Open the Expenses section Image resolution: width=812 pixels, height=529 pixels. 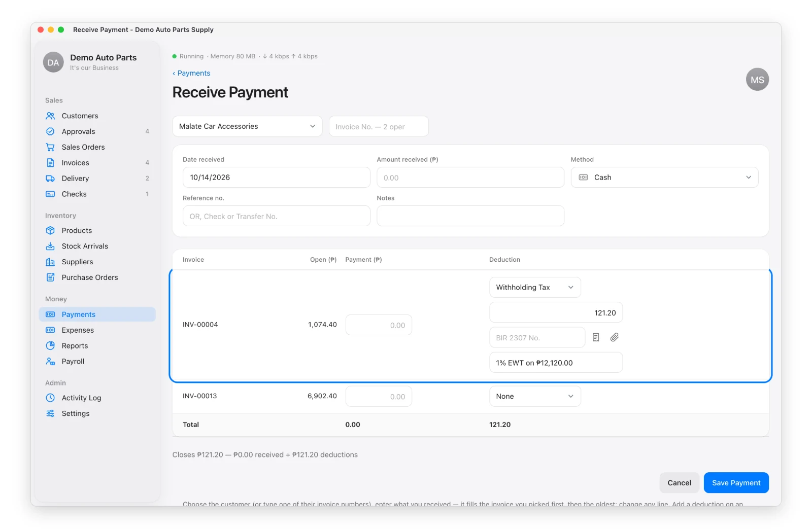[97, 330]
